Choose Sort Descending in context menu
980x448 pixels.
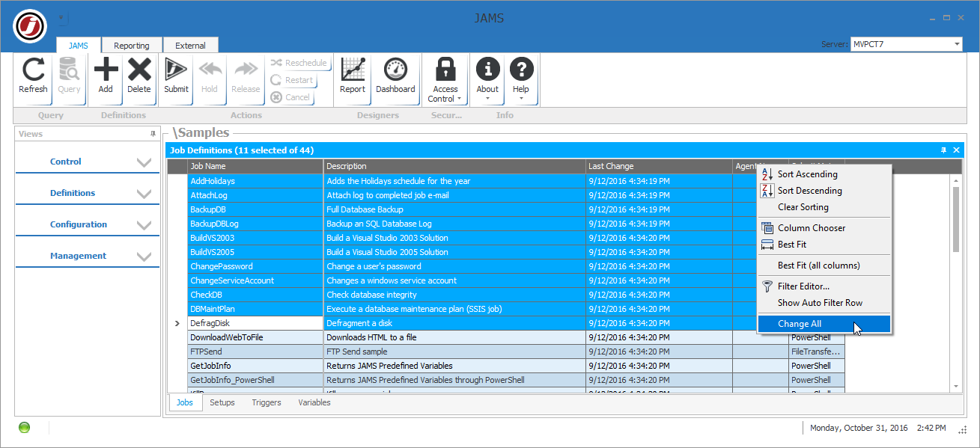click(824, 191)
